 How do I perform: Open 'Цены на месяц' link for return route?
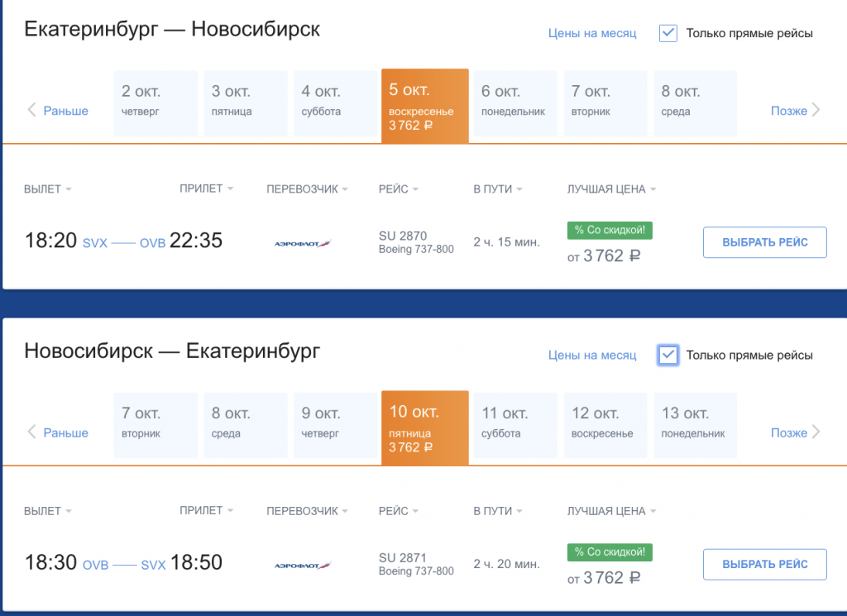[592, 355]
